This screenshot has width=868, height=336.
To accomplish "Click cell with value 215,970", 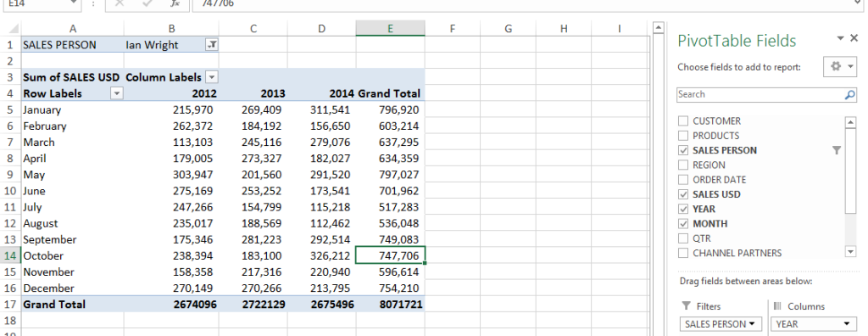I will [x=171, y=110].
